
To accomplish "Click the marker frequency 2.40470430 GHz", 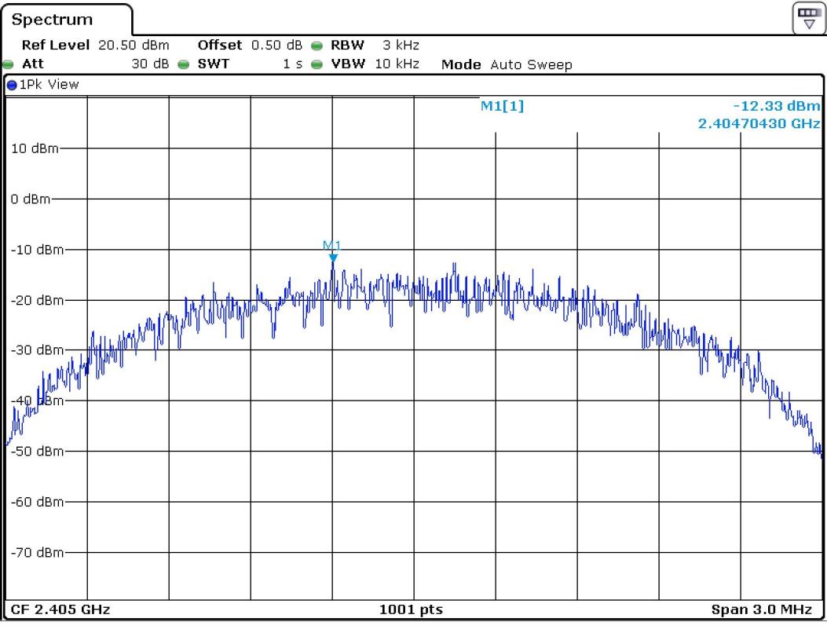I will click(759, 124).
